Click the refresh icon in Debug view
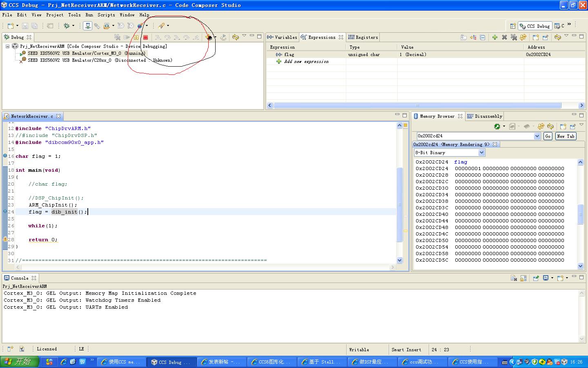The height and width of the screenshot is (368, 588). 235,37
